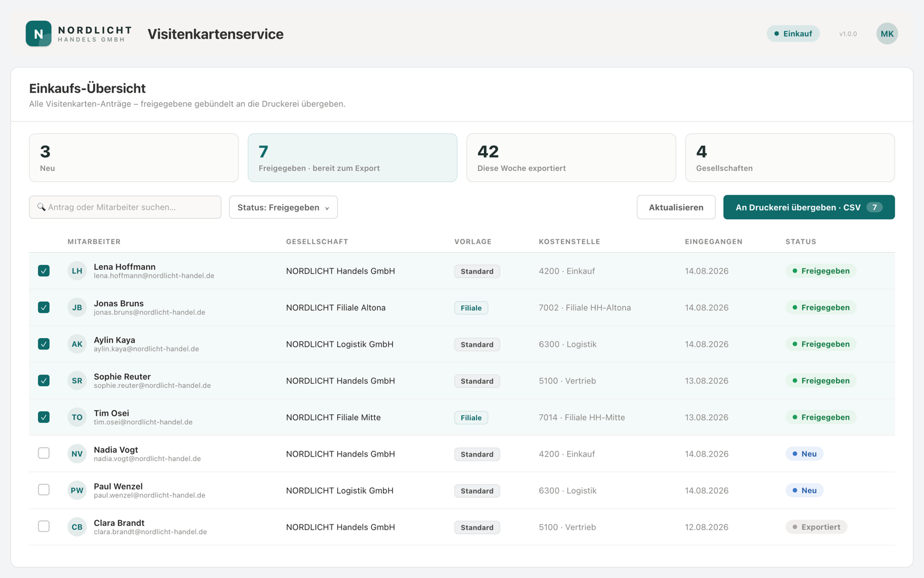The height and width of the screenshot is (578, 924).
Task: Select the Freigegeben bereit zum Export card
Action: click(x=352, y=158)
